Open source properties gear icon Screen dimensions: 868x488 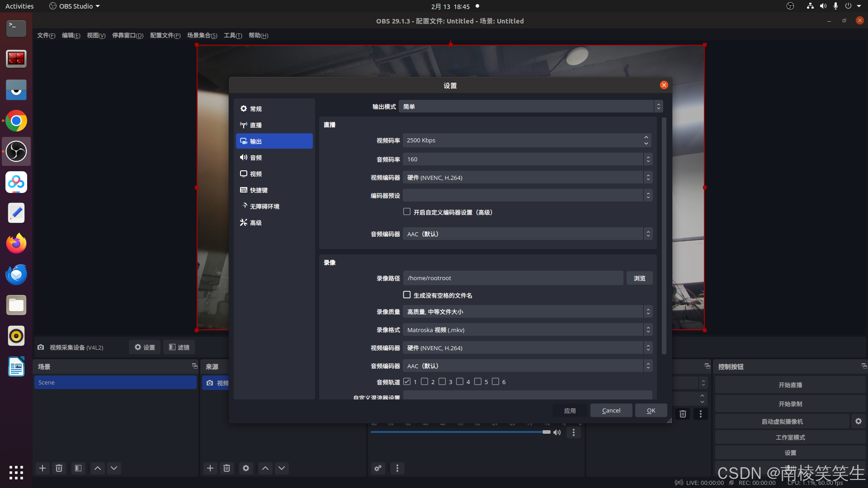pyautogui.click(x=246, y=468)
